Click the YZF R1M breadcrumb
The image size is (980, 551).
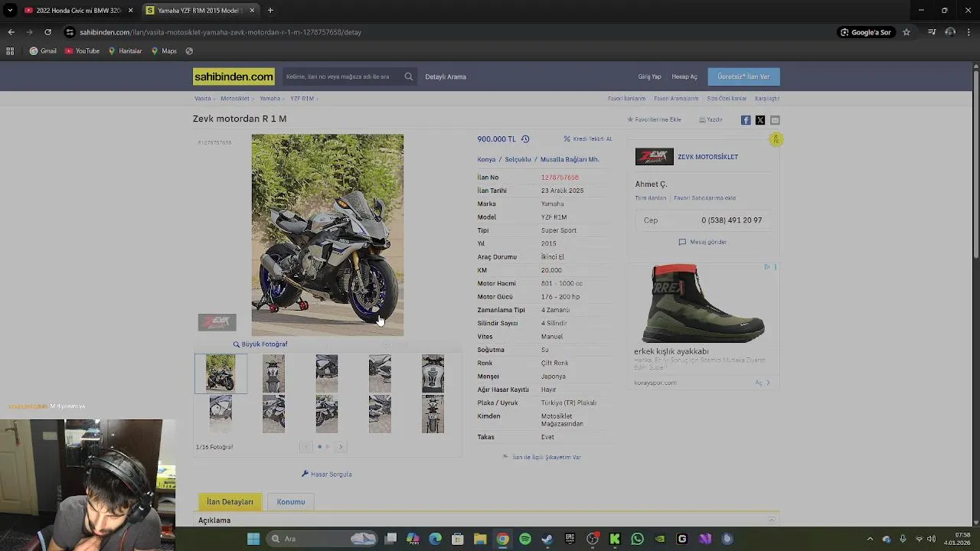coord(302,99)
